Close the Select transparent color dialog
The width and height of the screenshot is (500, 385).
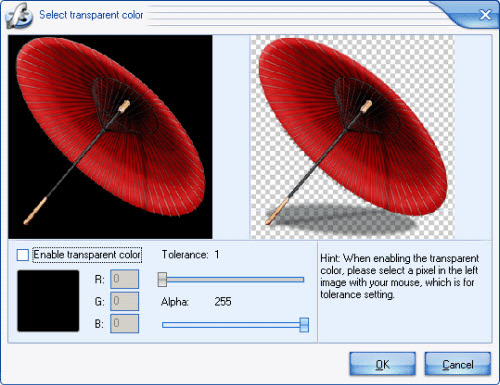[x=485, y=15]
